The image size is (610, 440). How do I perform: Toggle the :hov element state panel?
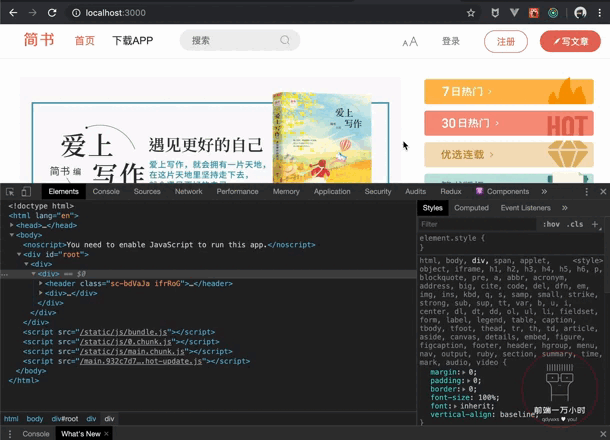(x=551, y=224)
